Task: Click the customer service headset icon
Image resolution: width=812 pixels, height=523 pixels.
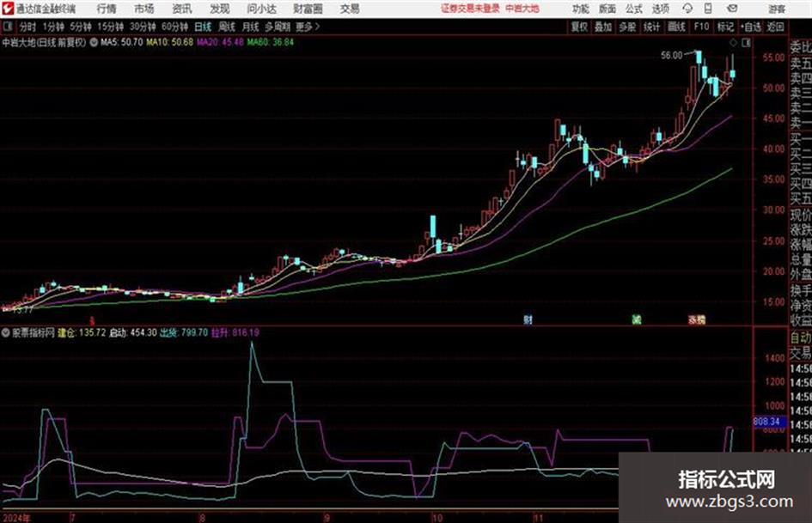Action: click(687, 9)
